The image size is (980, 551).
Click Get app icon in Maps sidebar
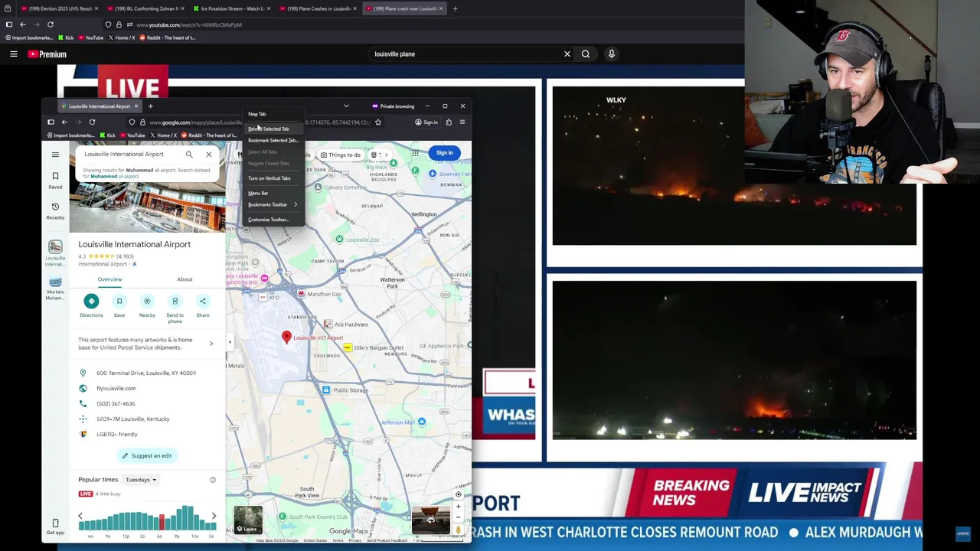tap(55, 527)
